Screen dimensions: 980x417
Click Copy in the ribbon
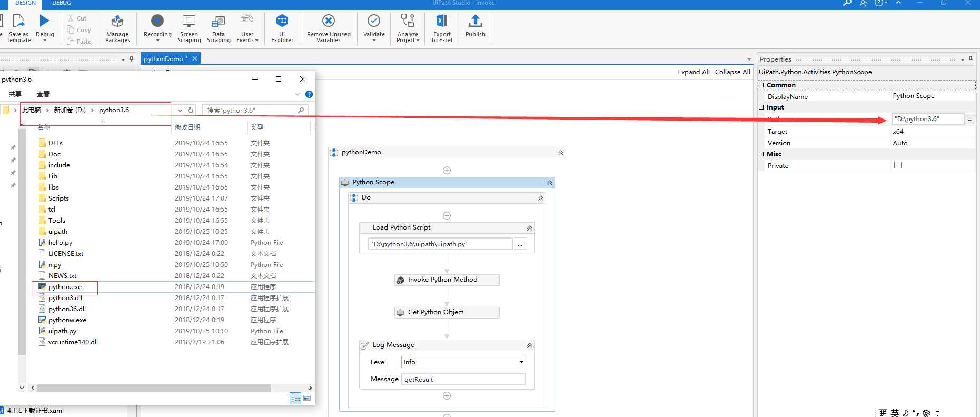(79, 30)
